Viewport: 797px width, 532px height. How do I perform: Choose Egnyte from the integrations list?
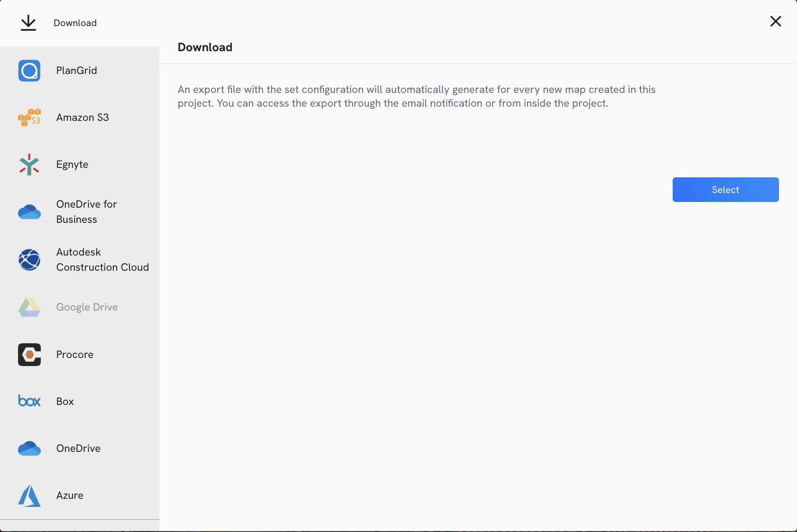click(x=80, y=165)
